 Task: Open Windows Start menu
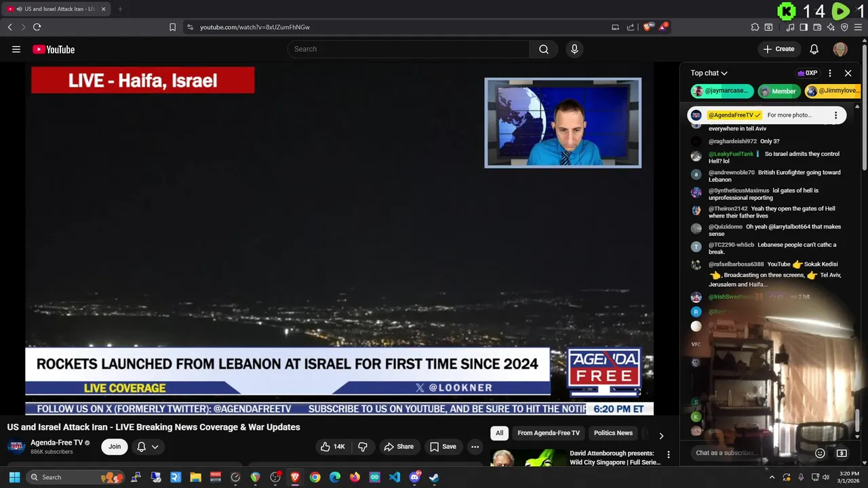point(14,477)
